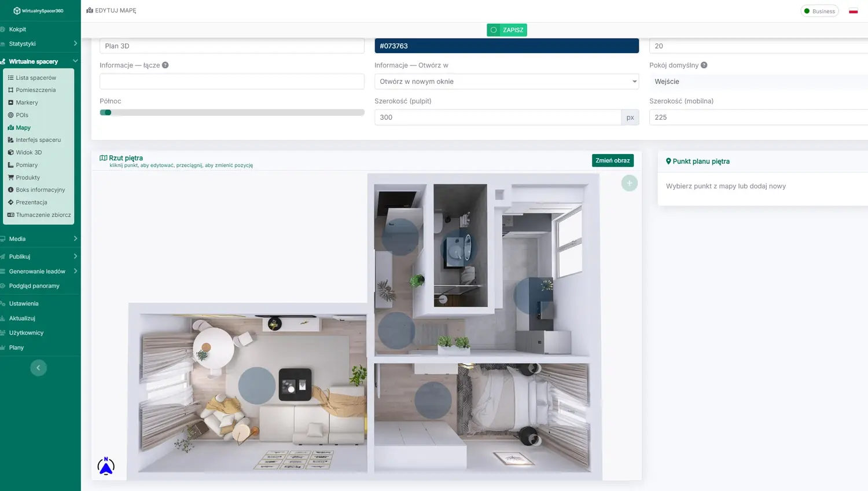The width and height of the screenshot is (868, 491).
Task: Click the Zmień obraz button
Action: (x=612, y=161)
